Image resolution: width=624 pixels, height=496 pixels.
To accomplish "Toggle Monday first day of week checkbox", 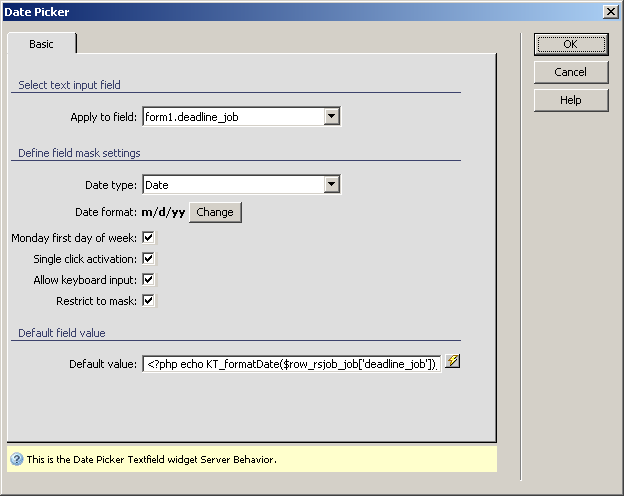I will pos(148,238).
